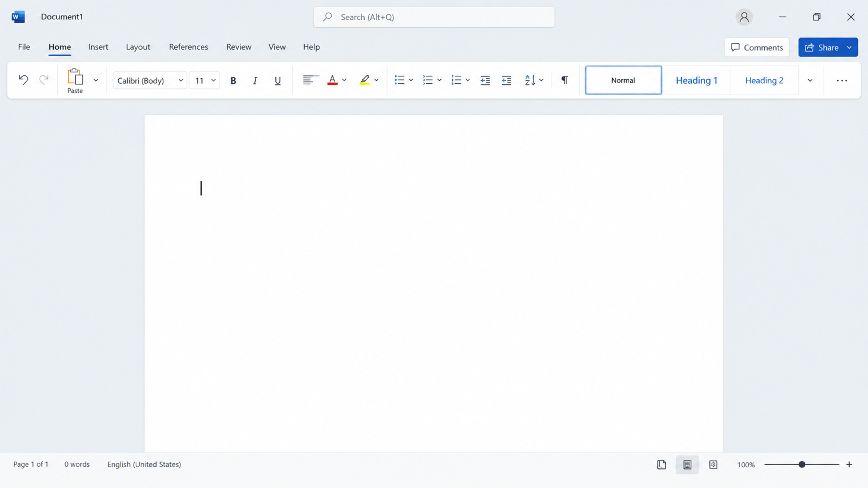The width and height of the screenshot is (868, 488).
Task: Switch to Print Layout view icon
Action: [687, 465]
